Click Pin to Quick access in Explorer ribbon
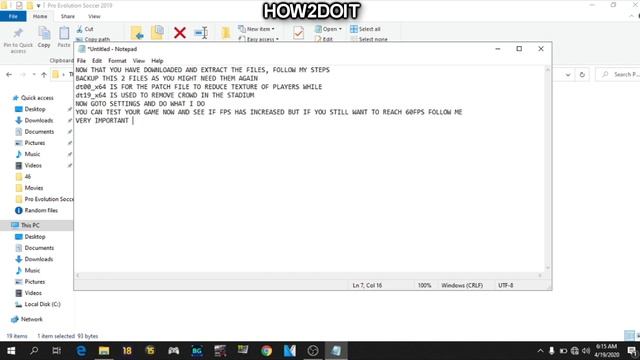The width and height of the screenshot is (640, 360). tap(18, 40)
